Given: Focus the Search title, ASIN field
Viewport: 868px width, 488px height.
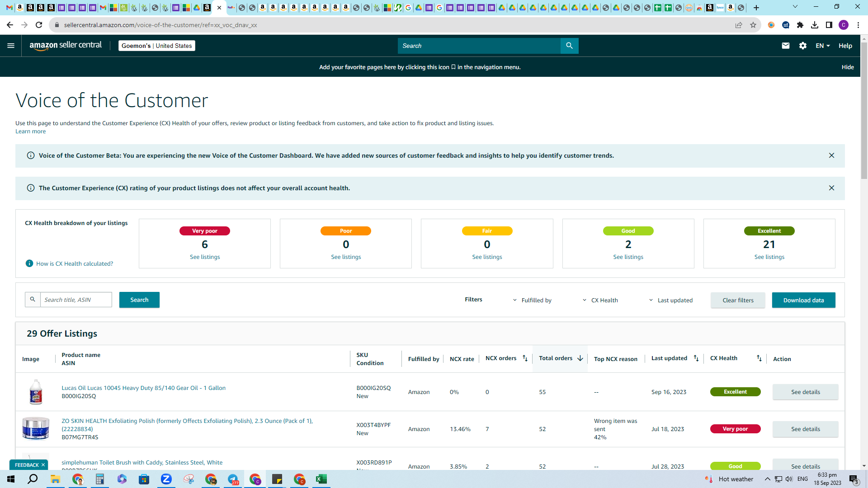Looking at the screenshot, I should point(76,300).
